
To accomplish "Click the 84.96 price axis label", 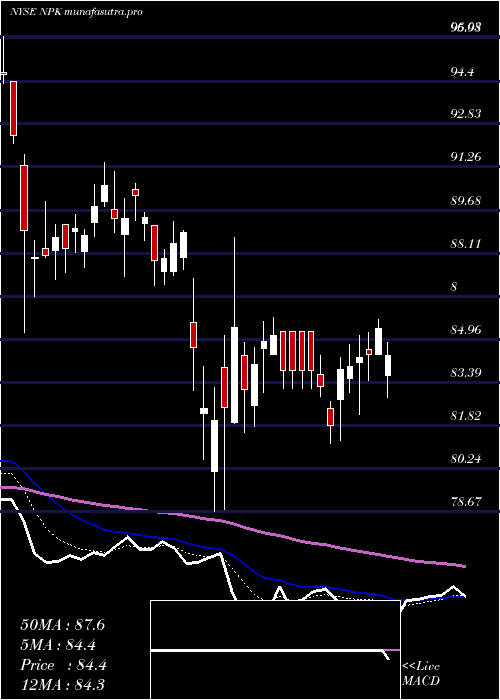I will pos(466,330).
